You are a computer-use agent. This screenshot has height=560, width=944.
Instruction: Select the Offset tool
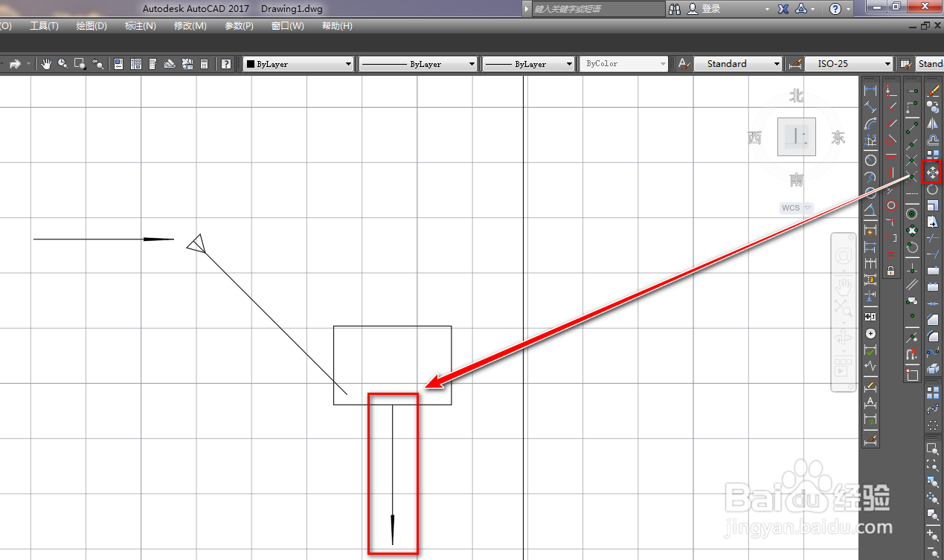point(932,140)
